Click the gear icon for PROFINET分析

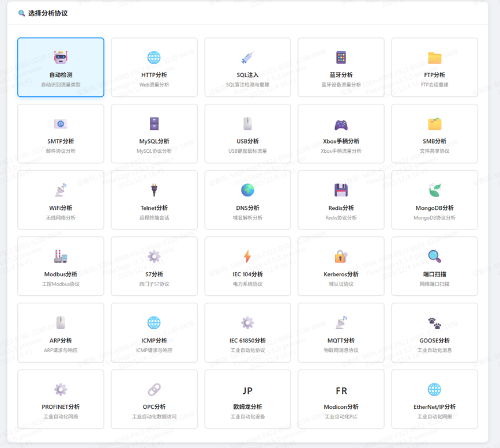point(61,389)
